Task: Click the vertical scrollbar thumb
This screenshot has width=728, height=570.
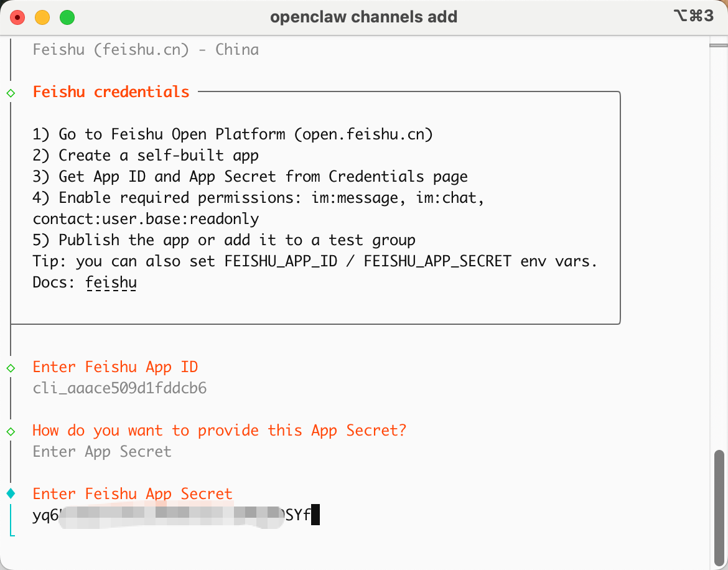Action: click(719, 507)
